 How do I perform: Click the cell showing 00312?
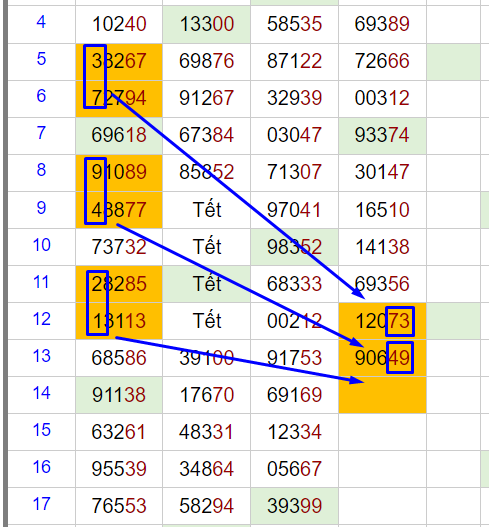click(382, 99)
